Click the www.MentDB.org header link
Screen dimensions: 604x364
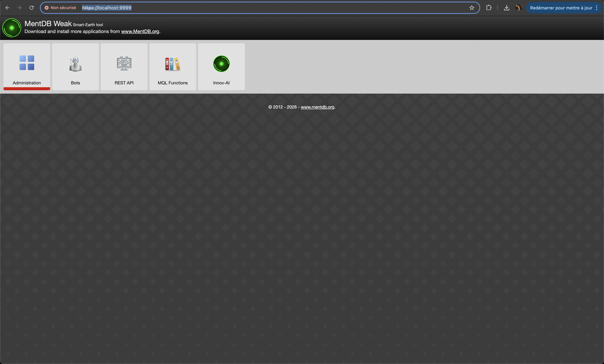(140, 31)
